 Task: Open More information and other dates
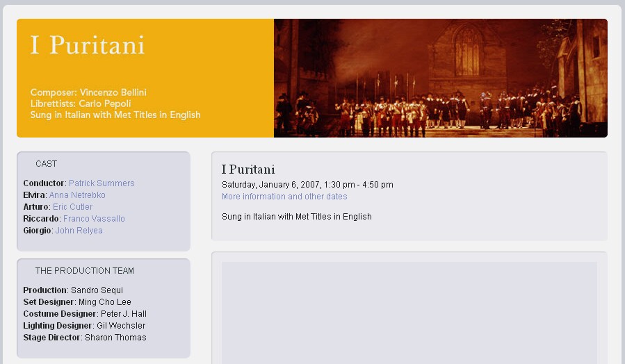(284, 197)
